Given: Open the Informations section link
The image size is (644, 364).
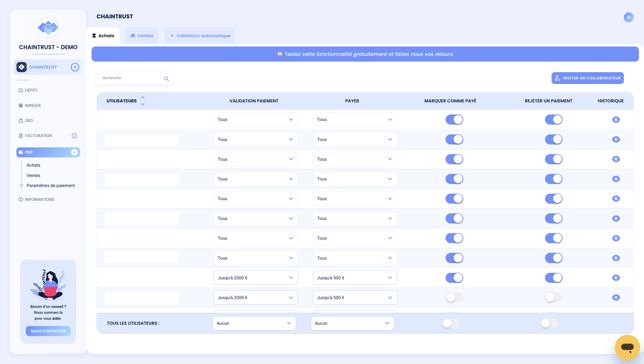Looking at the screenshot, I should point(39,200).
